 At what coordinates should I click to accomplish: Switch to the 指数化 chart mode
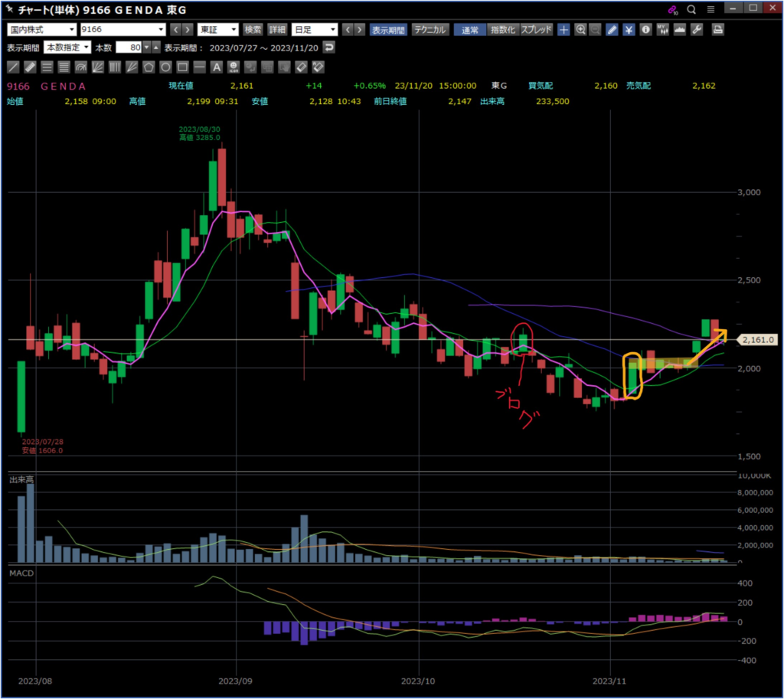(502, 30)
